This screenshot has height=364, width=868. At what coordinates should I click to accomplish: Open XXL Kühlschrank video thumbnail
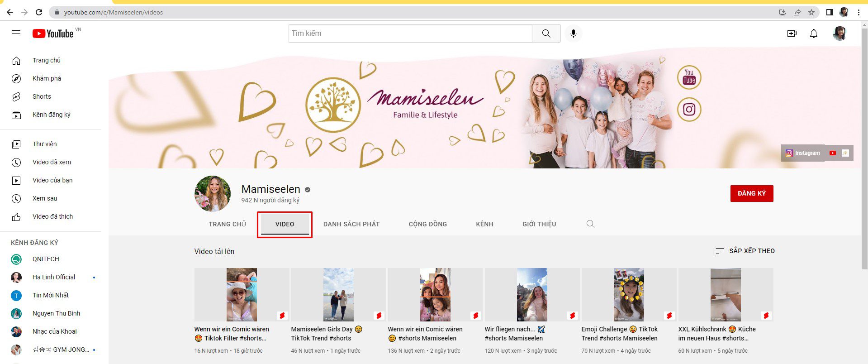tap(726, 295)
